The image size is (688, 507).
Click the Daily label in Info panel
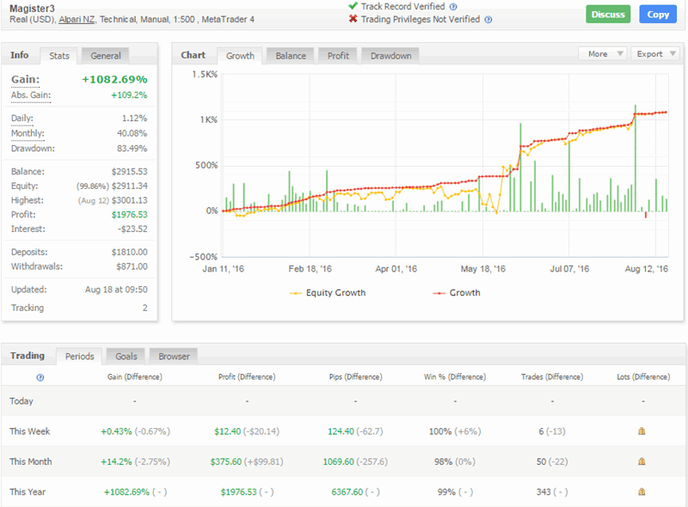tap(22, 118)
